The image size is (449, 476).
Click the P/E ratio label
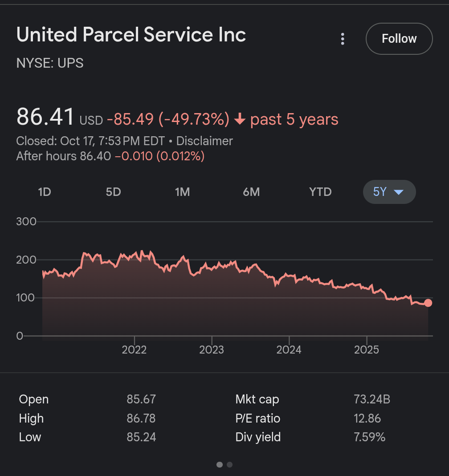point(257,419)
